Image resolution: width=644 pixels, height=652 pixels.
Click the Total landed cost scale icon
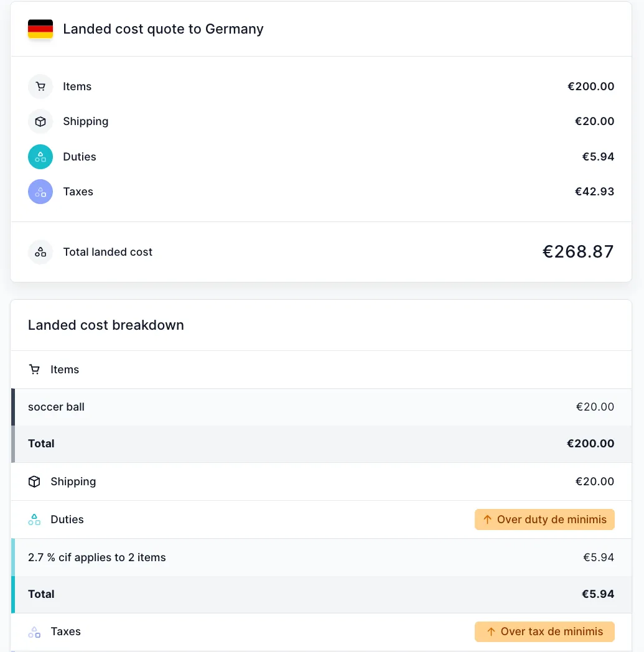click(x=40, y=251)
